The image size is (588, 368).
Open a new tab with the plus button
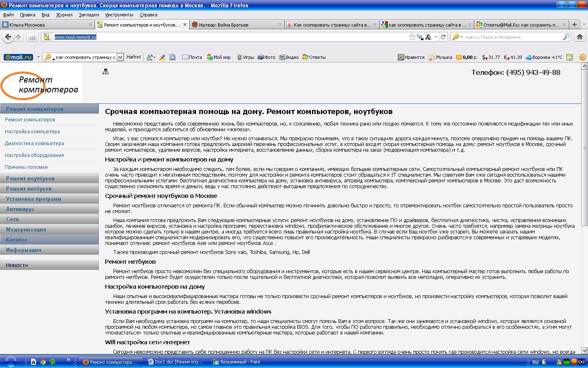click(x=574, y=25)
